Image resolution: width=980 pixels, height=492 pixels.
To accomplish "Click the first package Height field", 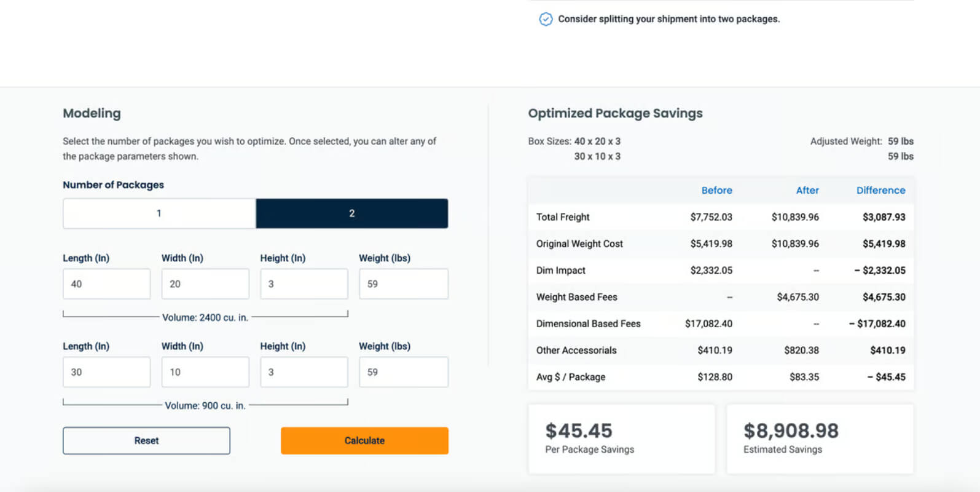I will [304, 284].
